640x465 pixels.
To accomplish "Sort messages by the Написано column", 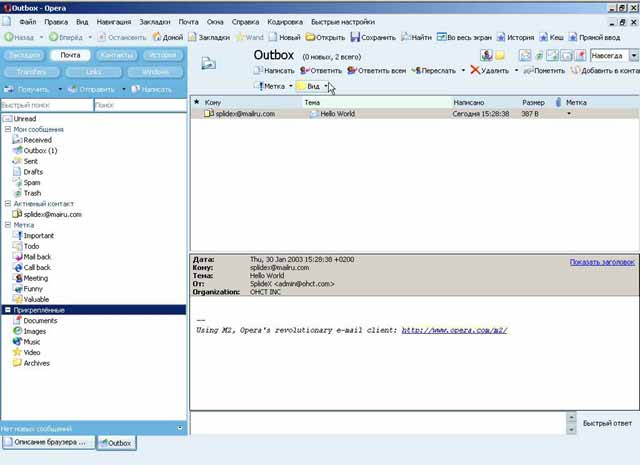I will click(x=469, y=102).
